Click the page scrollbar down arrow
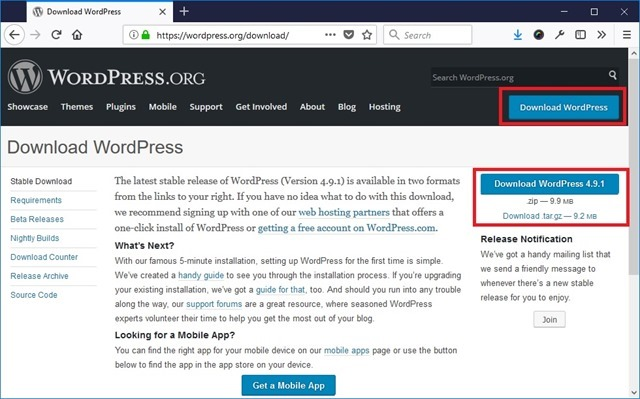Image resolution: width=640 pixels, height=399 pixels. coord(634,393)
